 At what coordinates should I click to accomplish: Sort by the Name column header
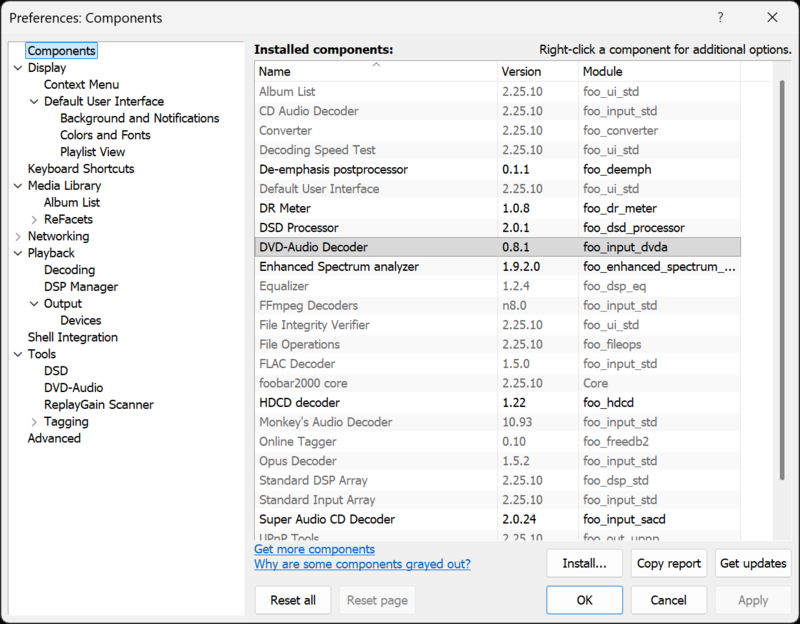coord(376,71)
